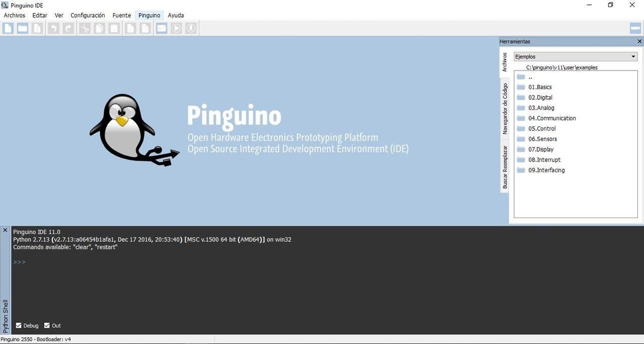Create a new file using the toolbar icon
Screen dimensions: 644x344
pos(8,28)
